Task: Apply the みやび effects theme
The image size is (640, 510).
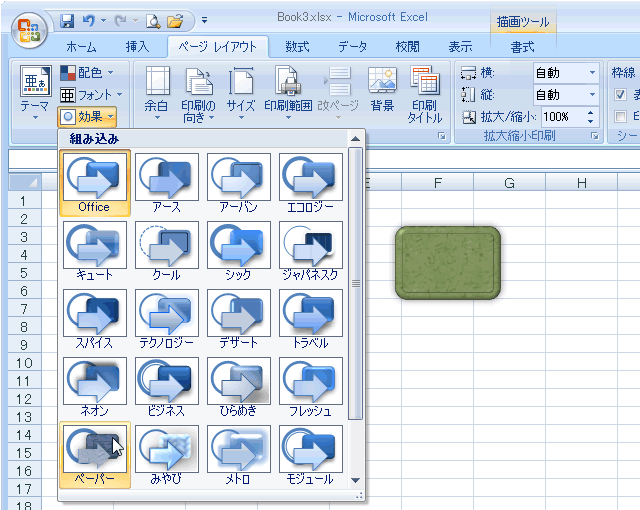Action: [167, 455]
